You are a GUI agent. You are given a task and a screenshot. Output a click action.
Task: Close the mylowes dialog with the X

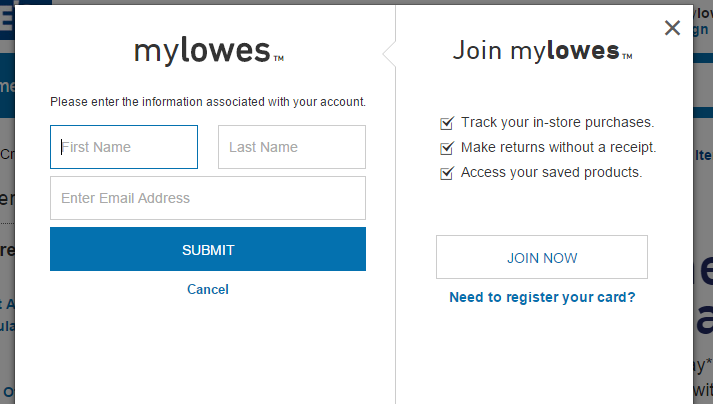click(x=672, y=28)
